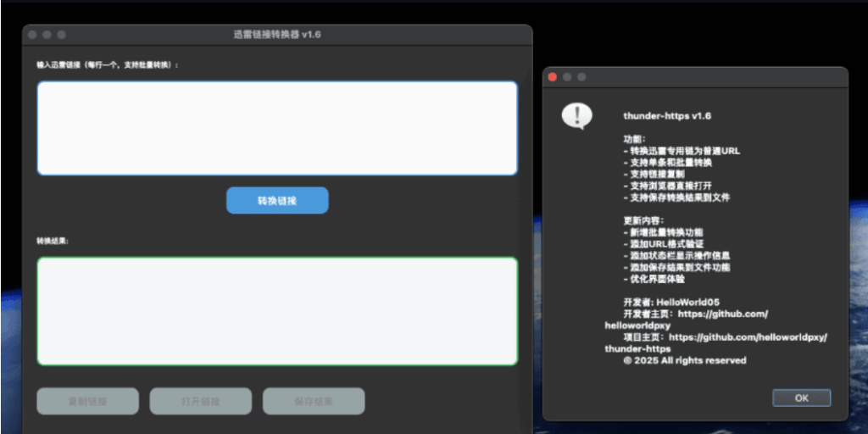Click the 支持浏览器直接打开 feature line
868x434 pixels.
pos(668,186)
